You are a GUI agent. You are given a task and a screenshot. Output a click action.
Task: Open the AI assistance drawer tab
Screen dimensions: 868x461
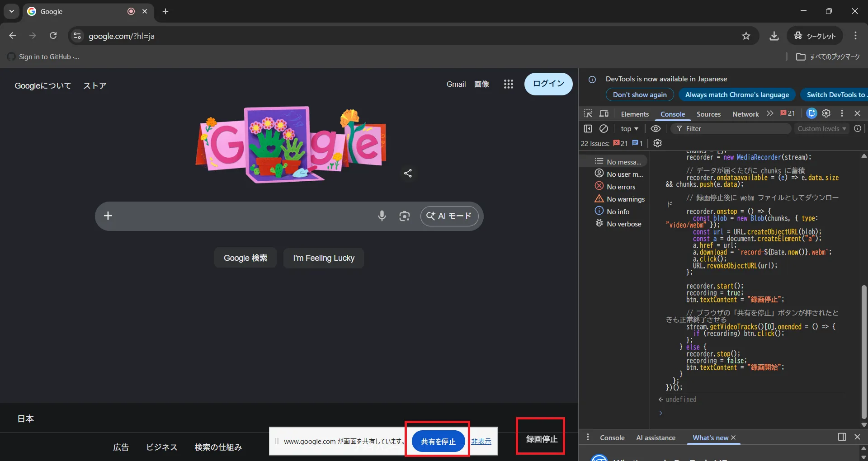656,437
